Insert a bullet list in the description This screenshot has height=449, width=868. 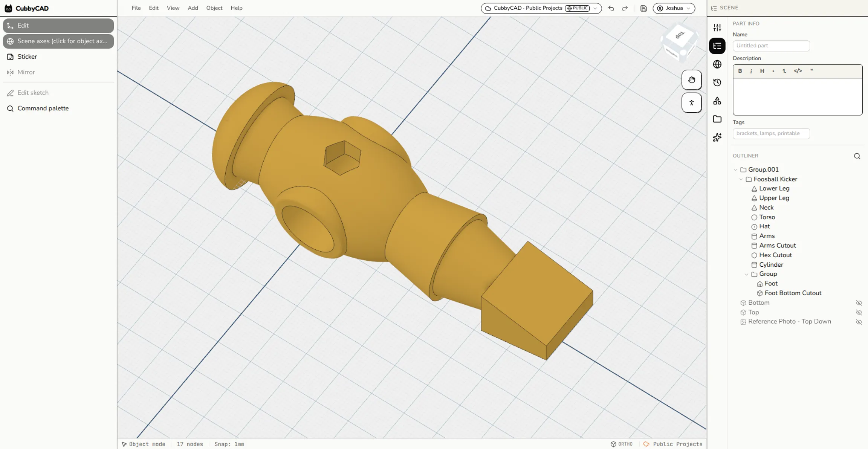tap(773, 71)
